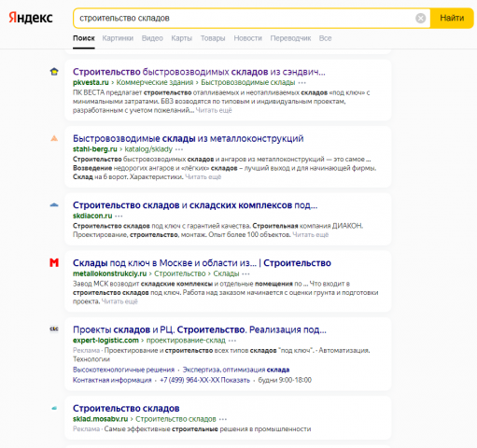
Task: Switch to the Новости tab
Action: (x=247, y=38)
